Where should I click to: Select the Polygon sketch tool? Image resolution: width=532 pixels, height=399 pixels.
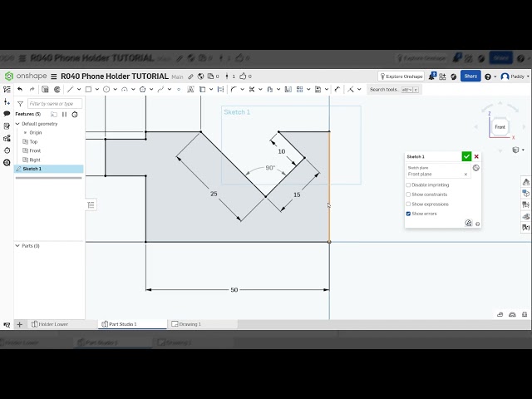click(142, 89)
